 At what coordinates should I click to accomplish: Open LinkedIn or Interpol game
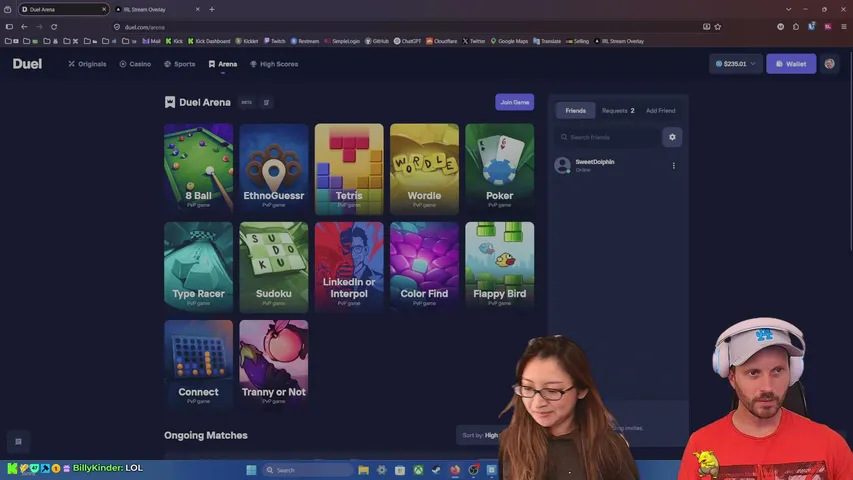pos(349,267)
